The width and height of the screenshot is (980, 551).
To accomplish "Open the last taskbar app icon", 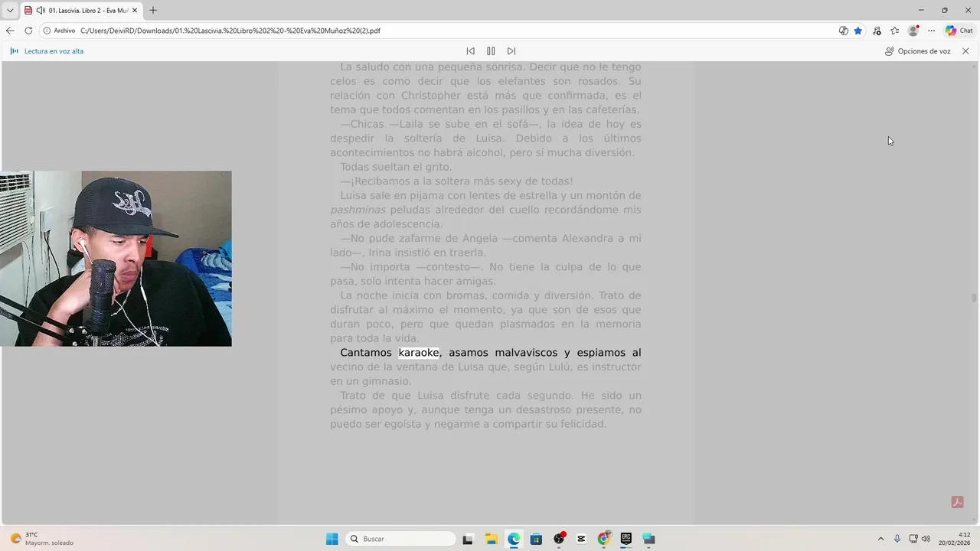I will 649,539.
